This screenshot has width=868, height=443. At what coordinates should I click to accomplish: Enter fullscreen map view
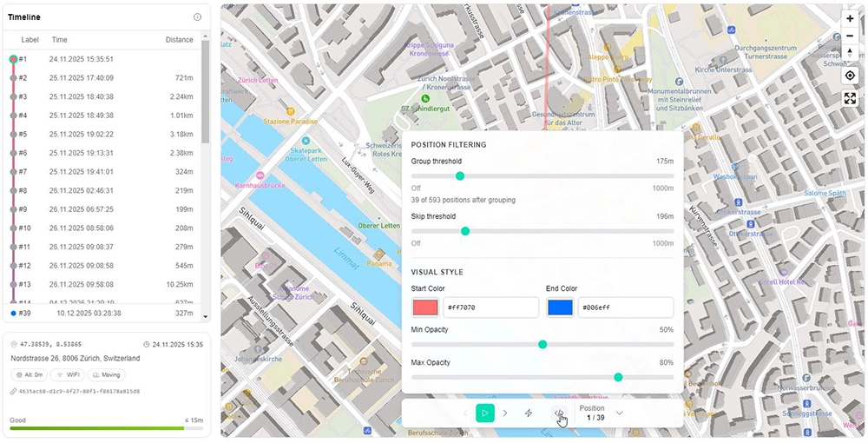point(850,98)
